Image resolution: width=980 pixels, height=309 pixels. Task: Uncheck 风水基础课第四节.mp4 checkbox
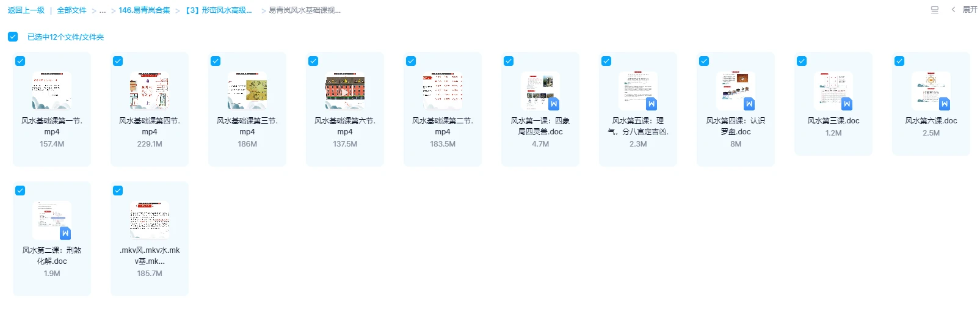pyautogui.click(x=118, y=61)
